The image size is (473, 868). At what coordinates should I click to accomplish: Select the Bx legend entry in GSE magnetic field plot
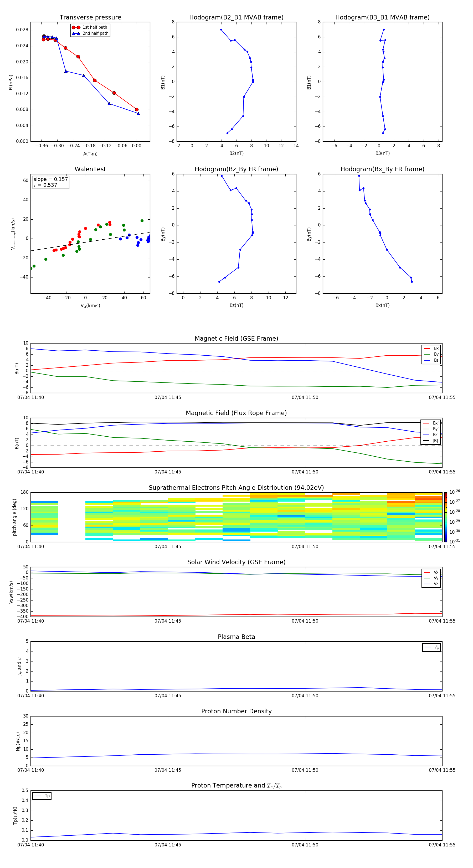click(431, 349)
